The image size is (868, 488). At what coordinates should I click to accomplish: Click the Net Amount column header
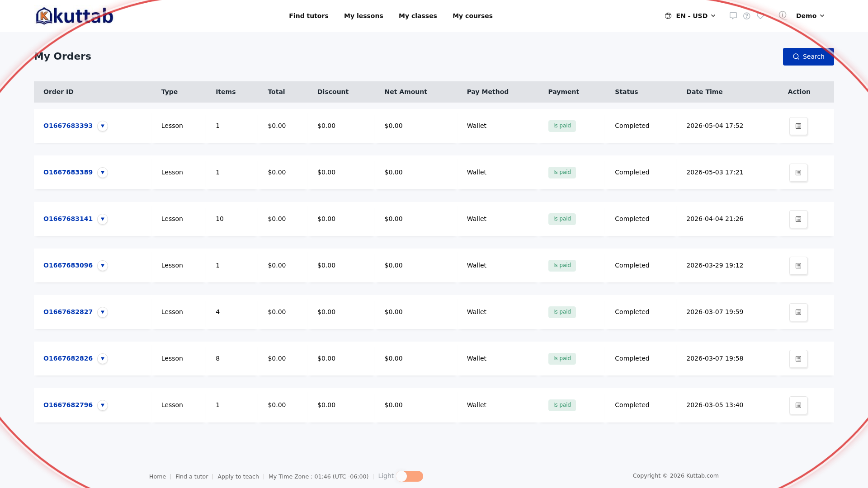coord(406,92)
